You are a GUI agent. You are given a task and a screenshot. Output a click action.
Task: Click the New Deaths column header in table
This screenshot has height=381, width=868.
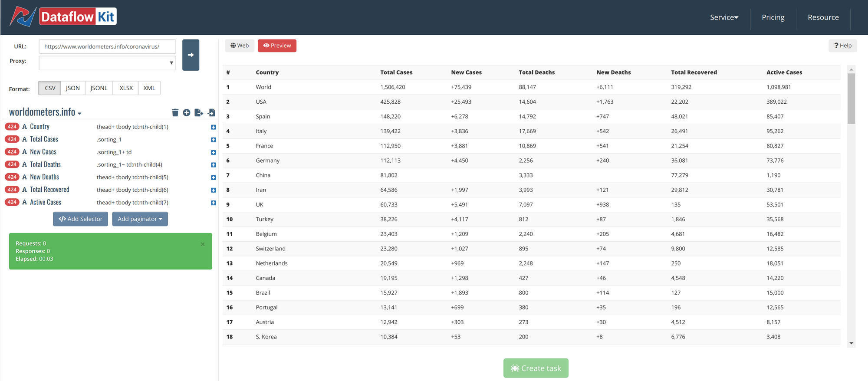pos(613,72)
